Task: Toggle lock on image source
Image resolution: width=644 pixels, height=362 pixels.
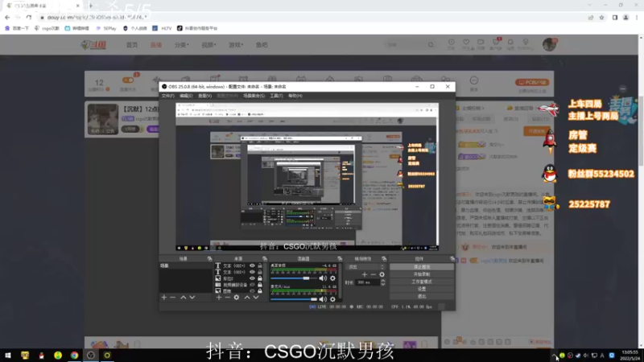Action: coord(259,290)
